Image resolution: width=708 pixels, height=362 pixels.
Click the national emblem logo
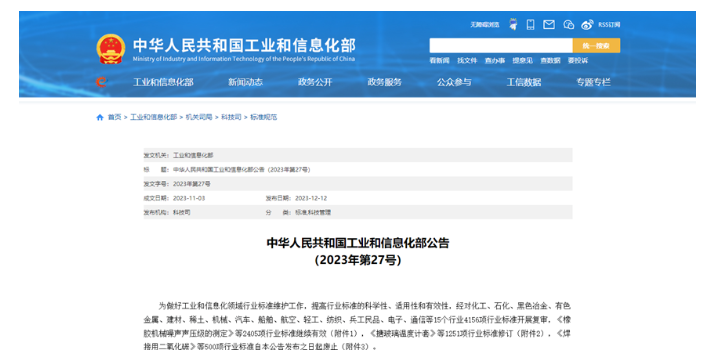pos(111,49)
